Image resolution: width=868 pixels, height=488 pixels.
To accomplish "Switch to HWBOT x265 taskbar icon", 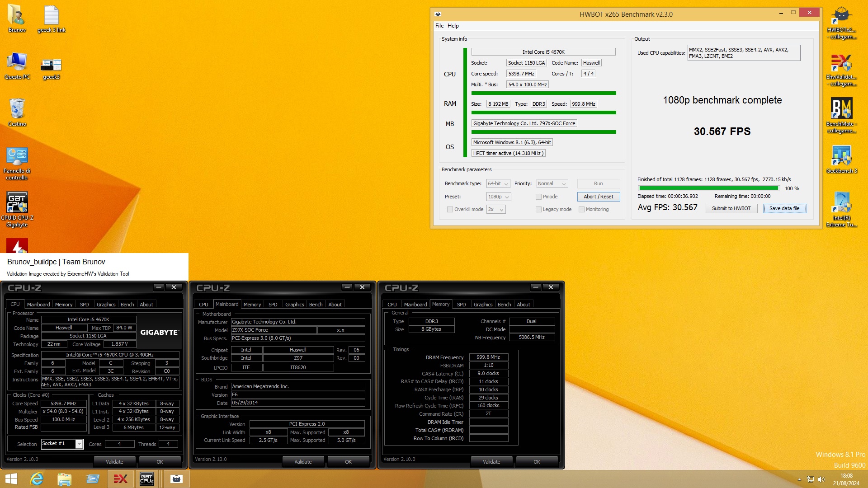I will click(x=176, y=479).
